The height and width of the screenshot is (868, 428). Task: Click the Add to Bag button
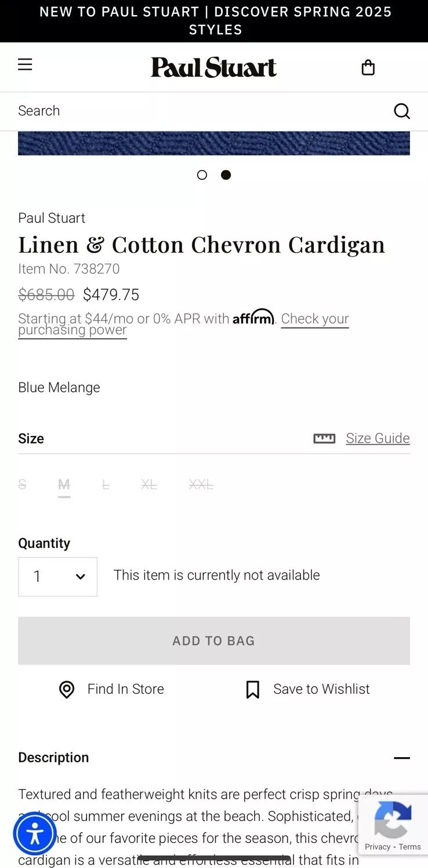[x=214, y=640]
